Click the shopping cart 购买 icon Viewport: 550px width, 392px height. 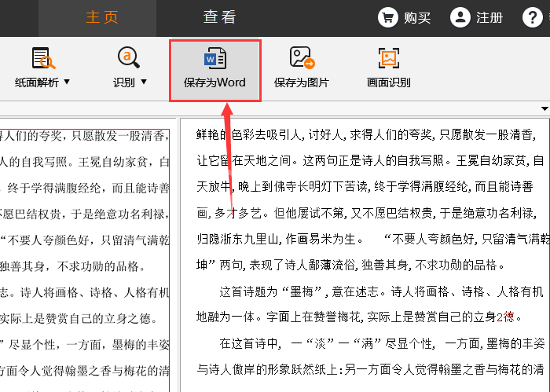[387, 17]
